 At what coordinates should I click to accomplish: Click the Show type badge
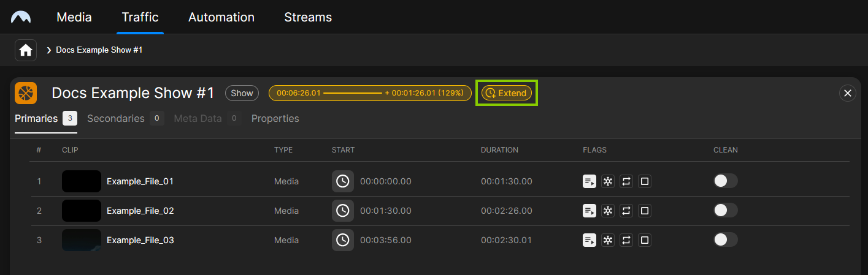click(x=242, y=93)
